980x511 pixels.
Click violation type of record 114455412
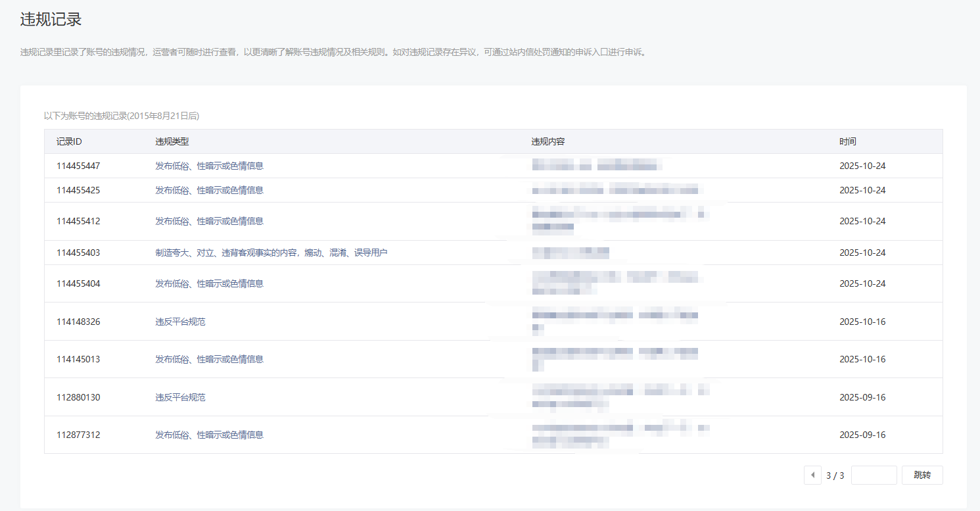pyautogui.click(x=209, y=221)
